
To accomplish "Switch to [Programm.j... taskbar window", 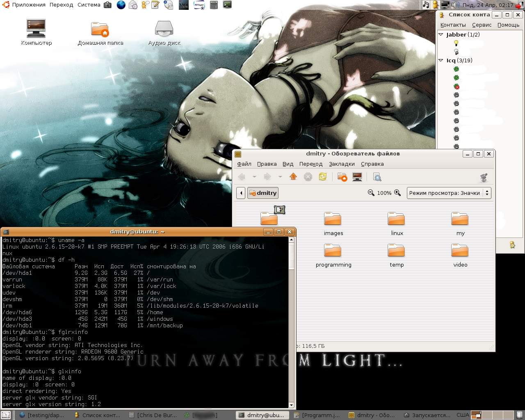I will pos(317,415).
